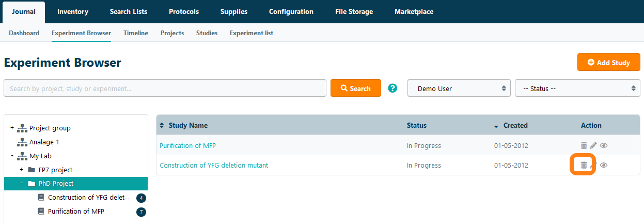Open Purification of MFP study link
The image size is (644, 224).
(187, 146)
